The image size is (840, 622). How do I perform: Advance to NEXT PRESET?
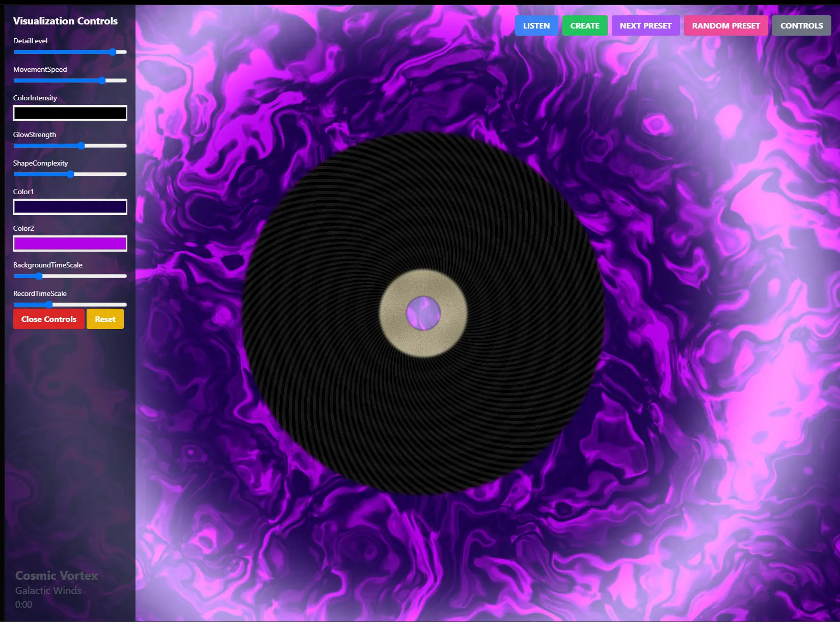point(646,25)
